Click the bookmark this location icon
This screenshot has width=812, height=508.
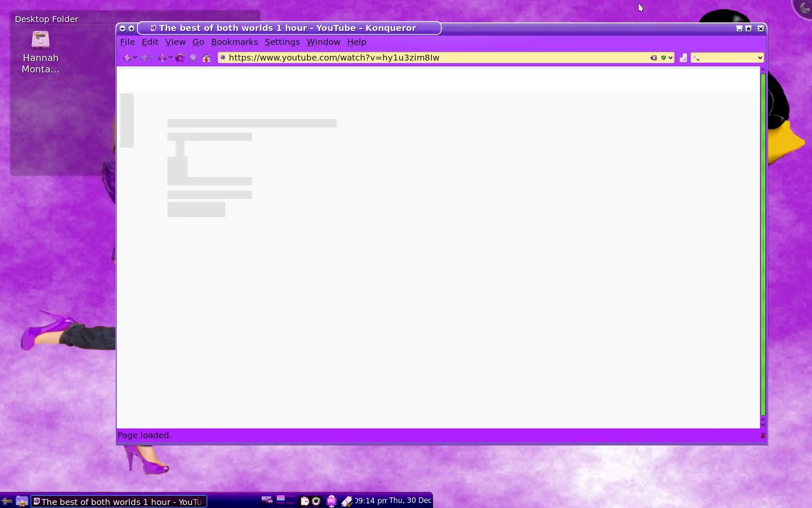pos(683,58)
